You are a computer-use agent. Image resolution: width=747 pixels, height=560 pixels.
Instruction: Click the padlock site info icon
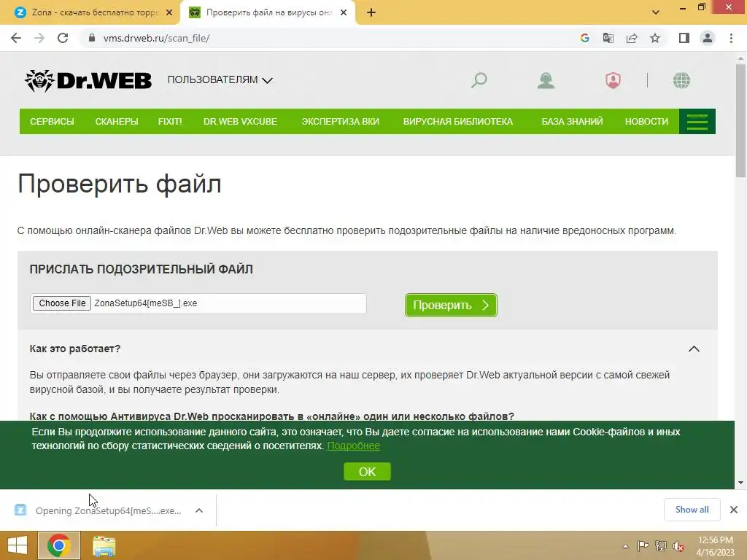[x=92, y=38]
